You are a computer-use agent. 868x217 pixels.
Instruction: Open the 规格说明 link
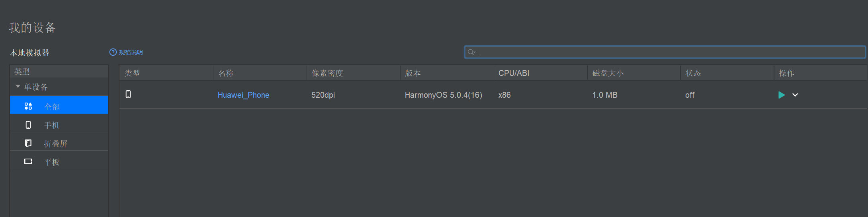[131, 52]
